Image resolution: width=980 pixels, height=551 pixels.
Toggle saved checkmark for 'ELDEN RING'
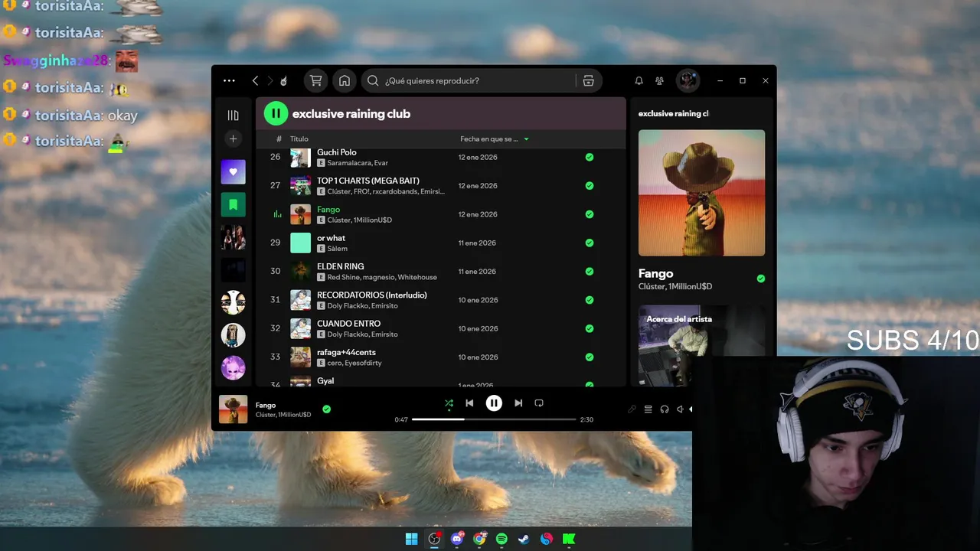(590, 271)
